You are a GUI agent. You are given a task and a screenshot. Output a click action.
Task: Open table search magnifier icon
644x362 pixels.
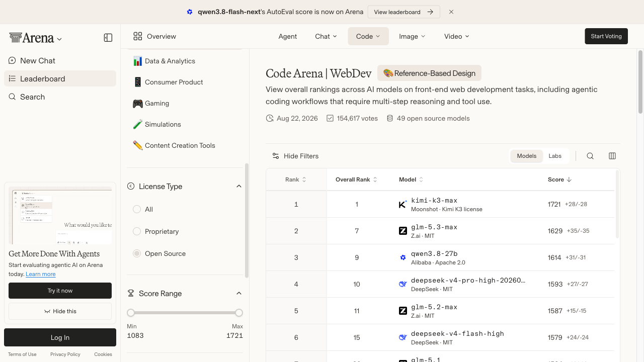click(x=590, y=156)
